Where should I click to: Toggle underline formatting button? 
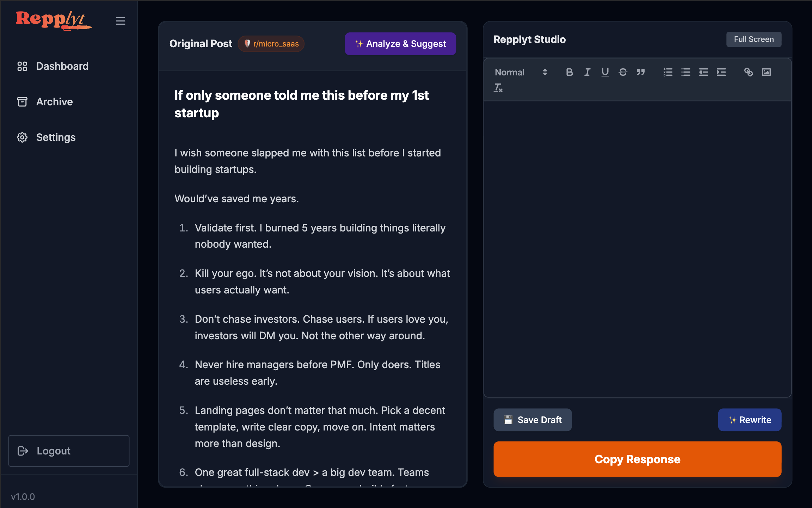(x=605, y=72)
